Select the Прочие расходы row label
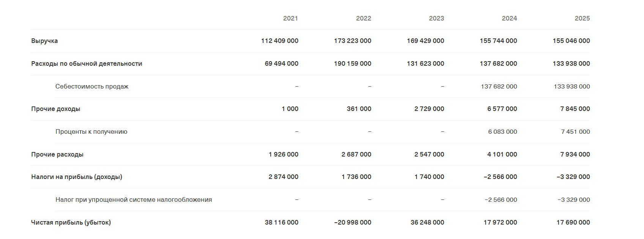 click(x=57, y=155)
